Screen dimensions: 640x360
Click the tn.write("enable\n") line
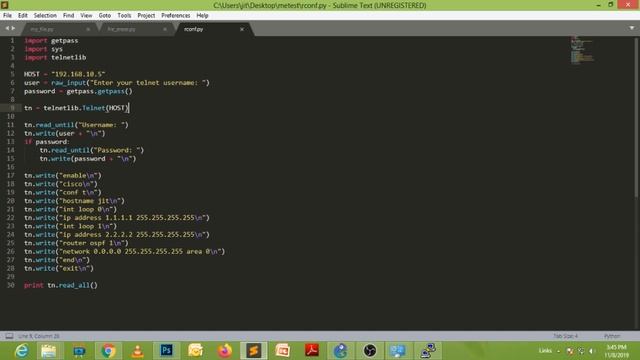tap(62, 176)
